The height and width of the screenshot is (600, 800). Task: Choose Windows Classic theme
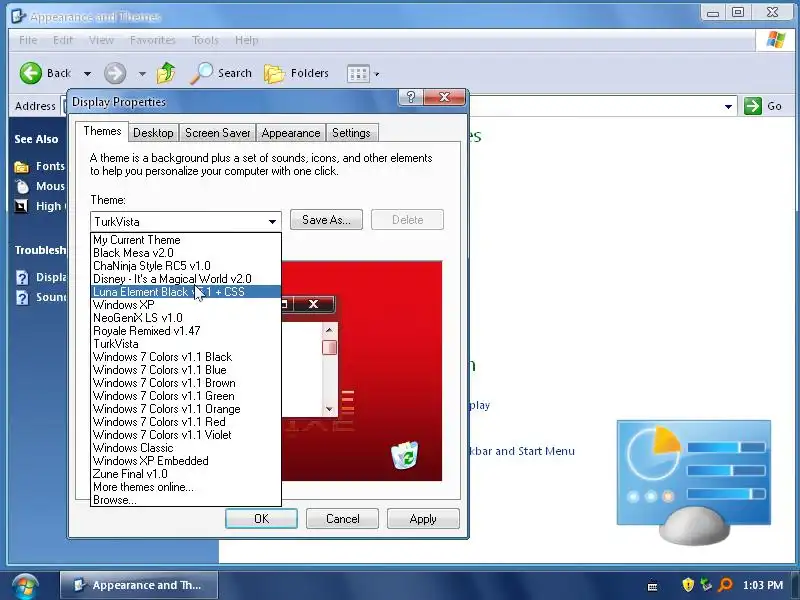click(x=186, y=448)
